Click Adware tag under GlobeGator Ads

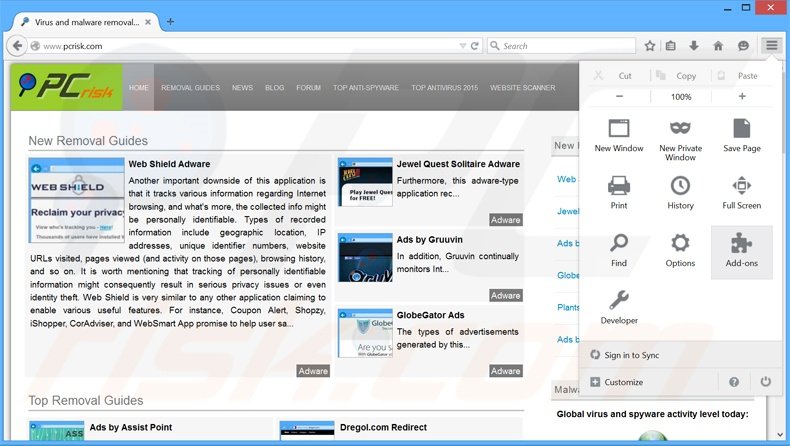tap(505, 371)
